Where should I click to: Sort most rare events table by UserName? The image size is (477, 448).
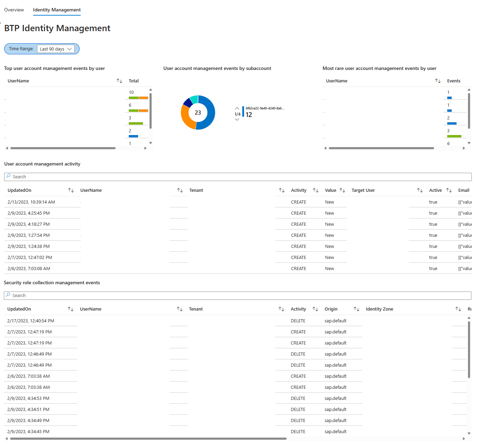[438, 81]
